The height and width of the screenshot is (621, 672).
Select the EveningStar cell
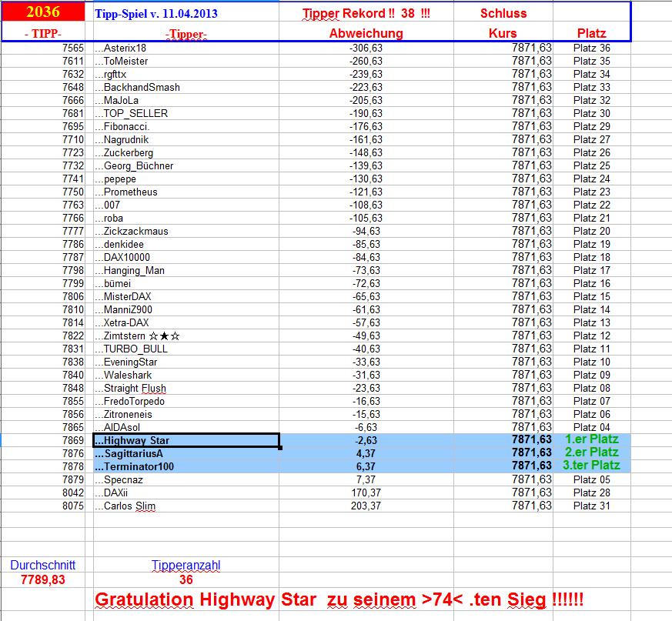coord(186,362)
